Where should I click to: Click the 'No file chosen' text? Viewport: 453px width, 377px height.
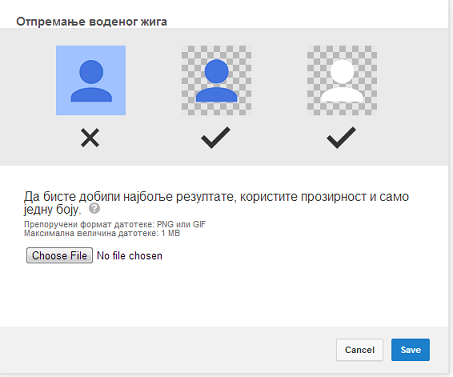(x=130, y=256)
